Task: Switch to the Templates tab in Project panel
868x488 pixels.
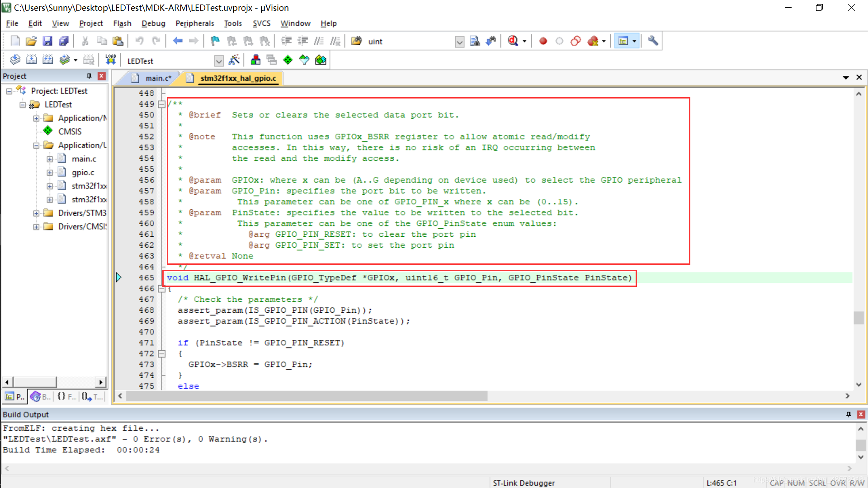Action: 93,397
